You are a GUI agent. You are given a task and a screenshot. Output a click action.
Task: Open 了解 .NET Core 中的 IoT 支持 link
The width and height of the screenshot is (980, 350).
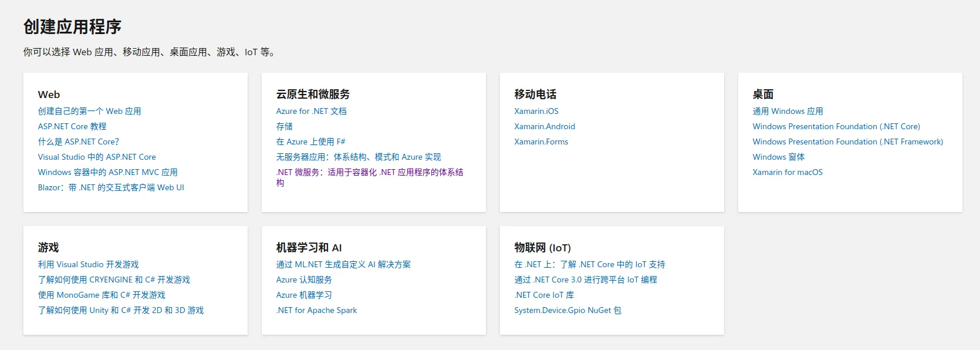pos(590,264)
